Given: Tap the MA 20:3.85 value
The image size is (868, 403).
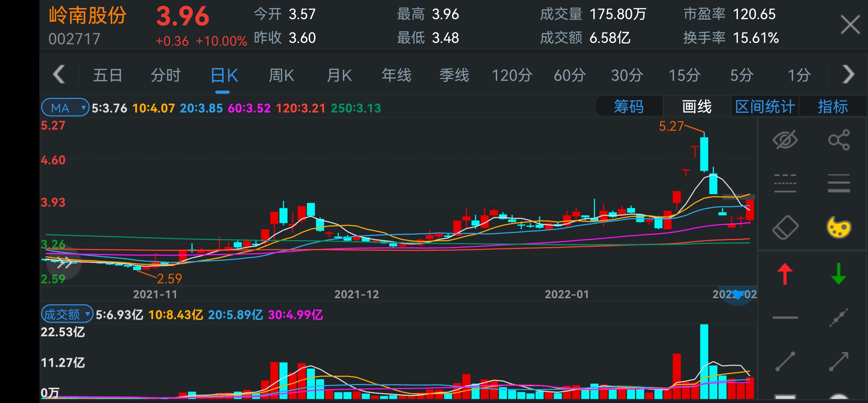Looking at the screenshot, I should pos(201,108).
